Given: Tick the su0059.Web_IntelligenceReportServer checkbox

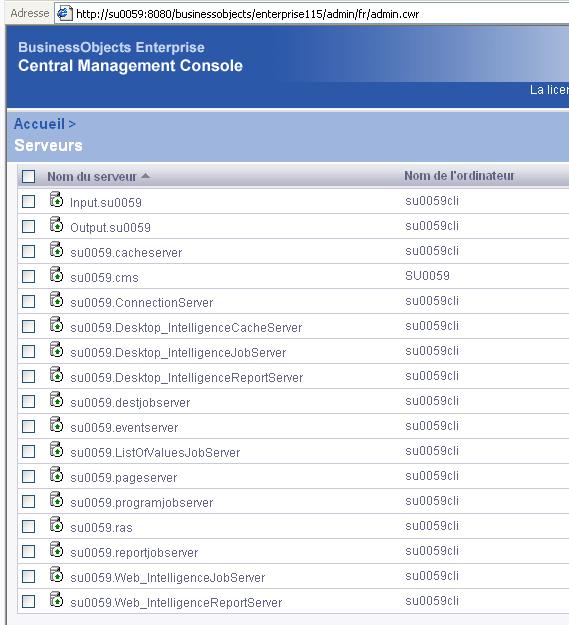Looking at the screenshot, I should 29,601.
